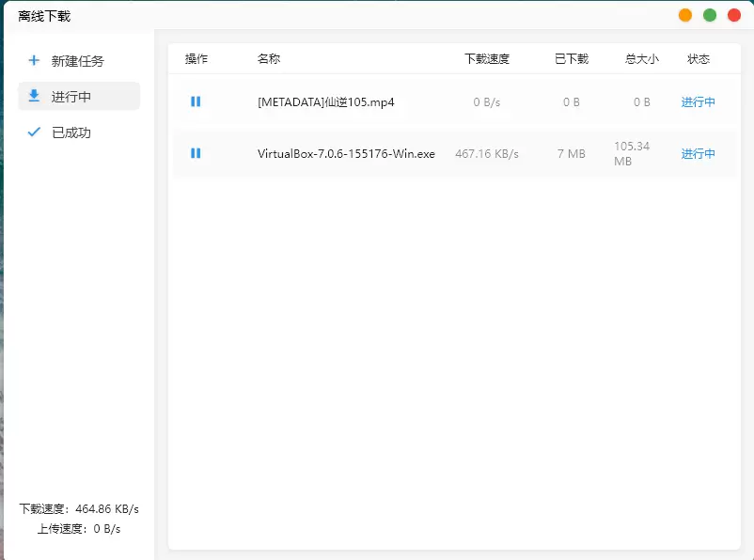Click the checkmark icon beside 已成功
The height and width of the screenshot is (560, 754).
pyautogui.click(x=34, y=132)
